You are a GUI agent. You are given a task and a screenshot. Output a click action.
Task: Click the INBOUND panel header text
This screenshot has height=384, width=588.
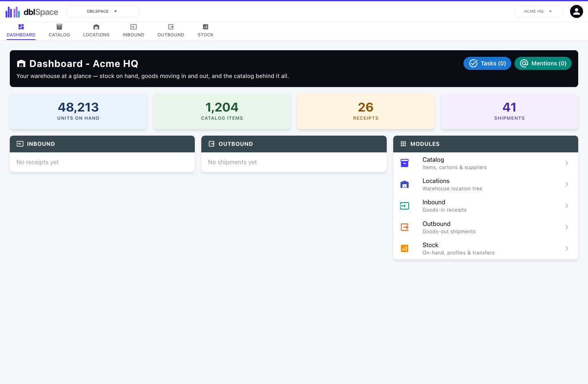tap(41, 144)
